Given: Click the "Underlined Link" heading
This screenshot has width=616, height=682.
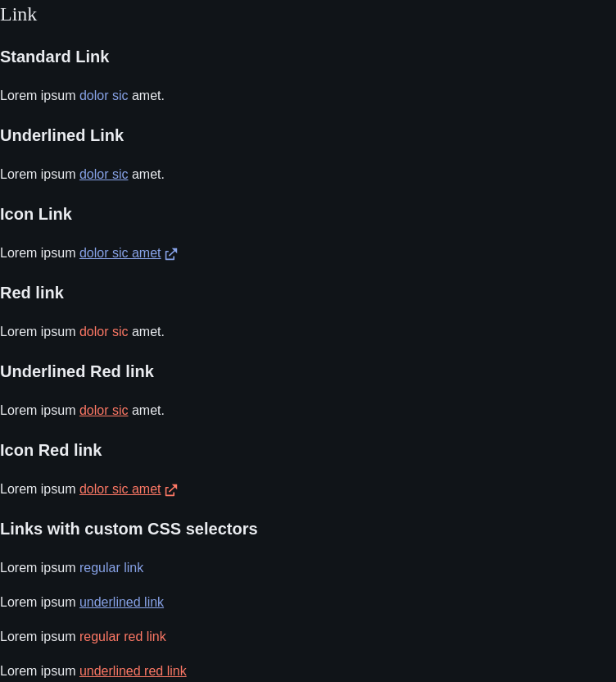Looking at the screenshot, I should coord(61,136).
